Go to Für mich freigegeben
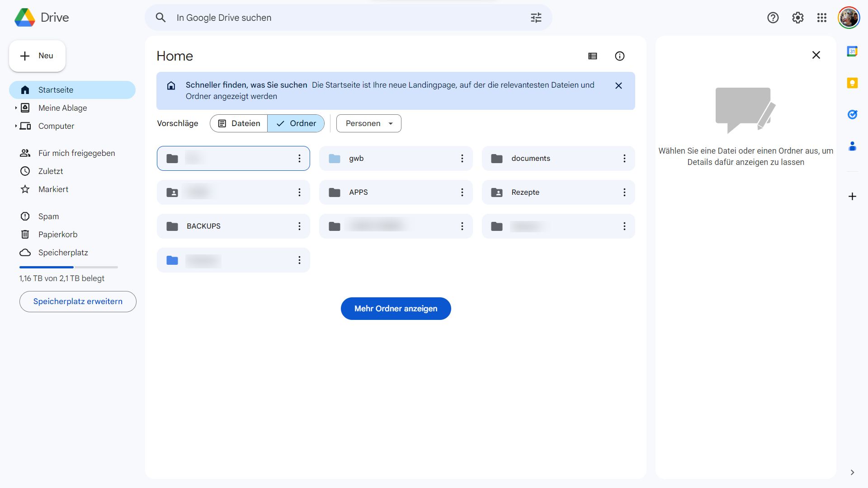Image resolution: width=868 pixels, height=488 pixels. 76,153
